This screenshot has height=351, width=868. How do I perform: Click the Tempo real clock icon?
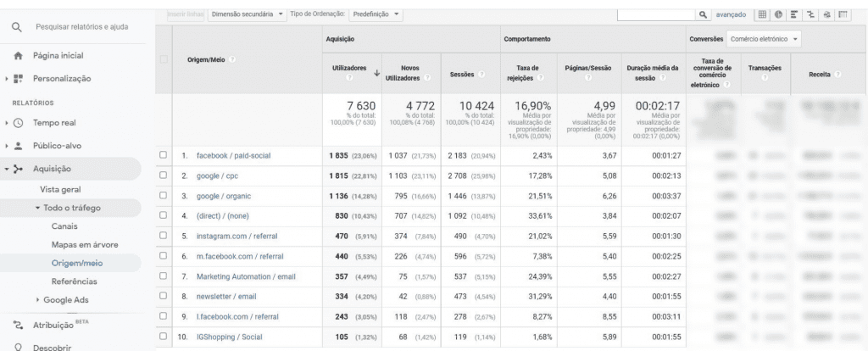tap(19, 123)
